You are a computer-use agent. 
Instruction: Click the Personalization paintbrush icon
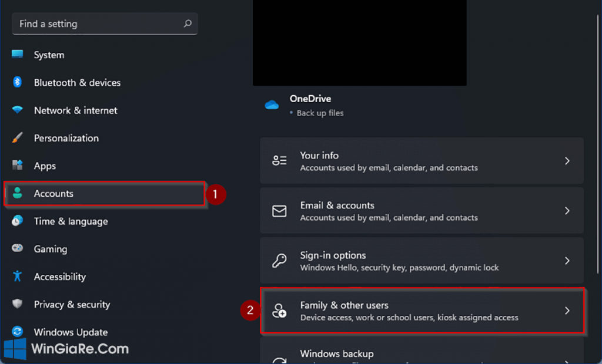click(18, 138)
